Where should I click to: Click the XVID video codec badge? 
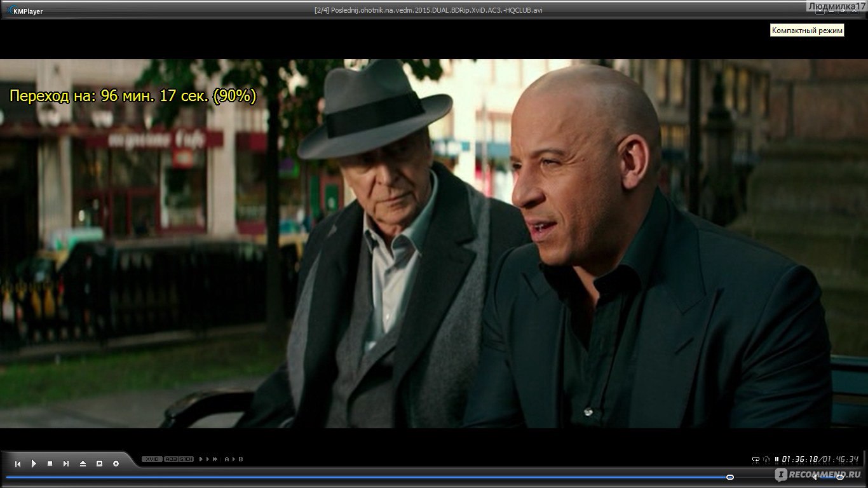[152, 459]
